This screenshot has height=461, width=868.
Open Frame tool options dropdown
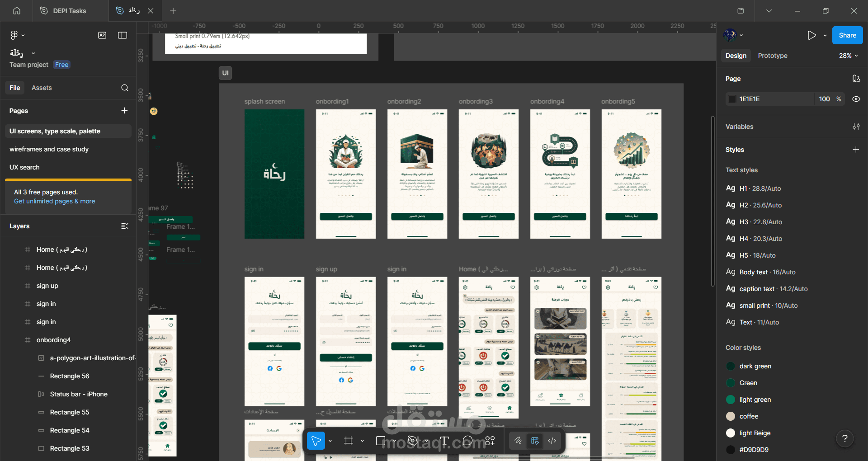click(362, 441)
